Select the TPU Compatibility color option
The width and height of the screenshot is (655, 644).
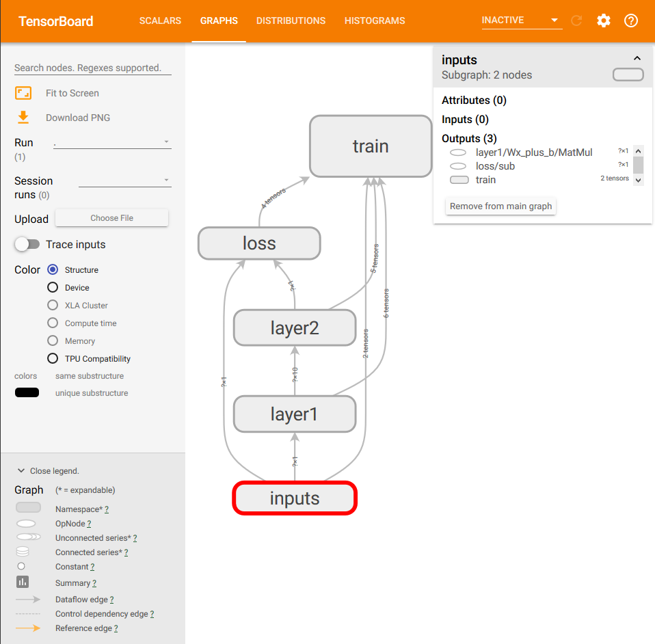tap(53, 358)
